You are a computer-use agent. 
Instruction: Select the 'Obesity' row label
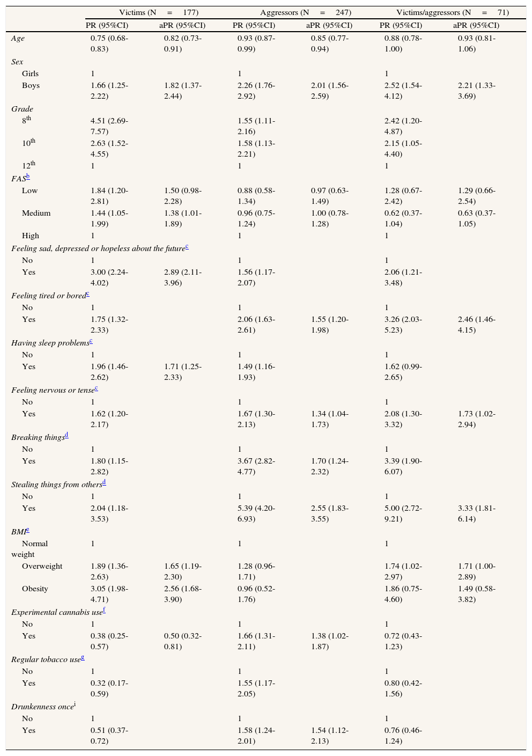coord(35,589)
